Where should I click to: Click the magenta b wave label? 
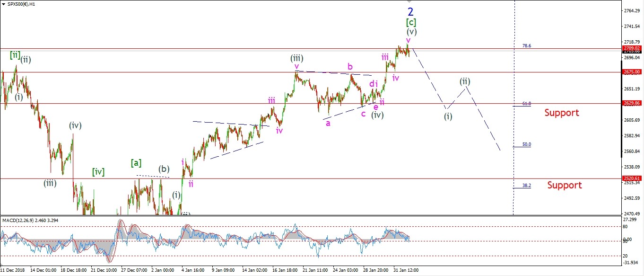350,67
